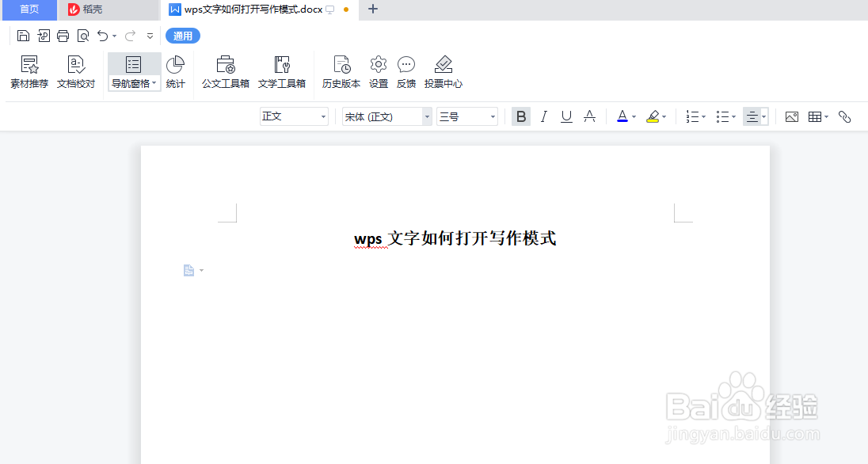Click paragraph layout icon beside document
The image size is (868, 464).
[x=188, y=270]
